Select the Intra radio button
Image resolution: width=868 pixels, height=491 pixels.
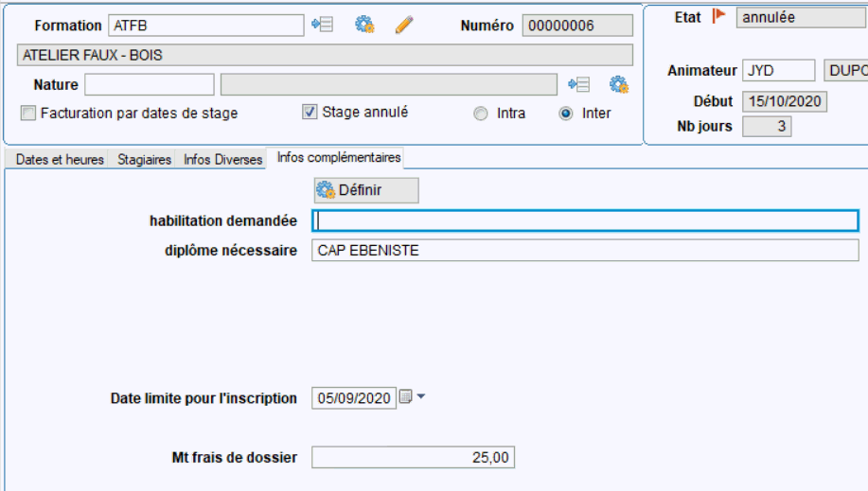[481, 114]
